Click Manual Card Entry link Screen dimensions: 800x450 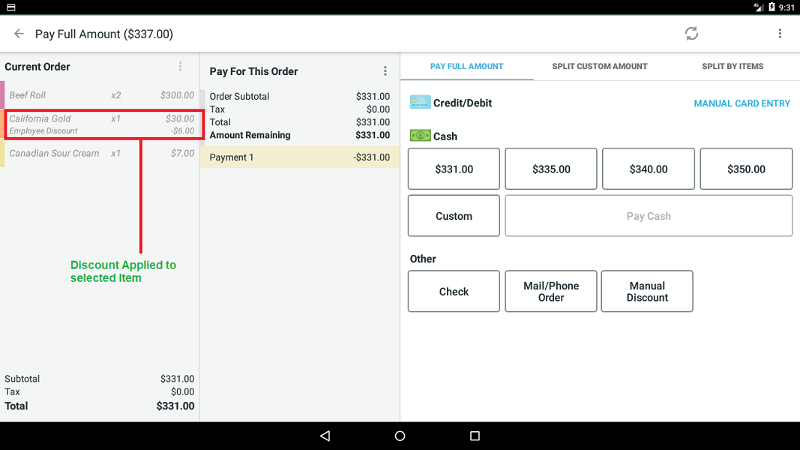742,104
